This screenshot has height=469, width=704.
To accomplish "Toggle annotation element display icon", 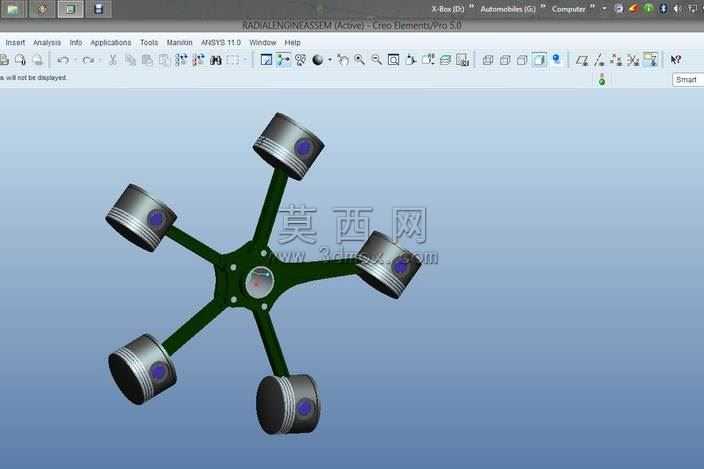I will click(650, 60).
